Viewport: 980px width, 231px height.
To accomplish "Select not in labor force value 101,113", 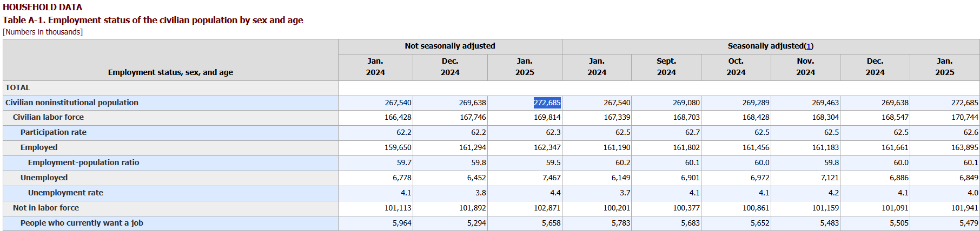I will [398, 208].
